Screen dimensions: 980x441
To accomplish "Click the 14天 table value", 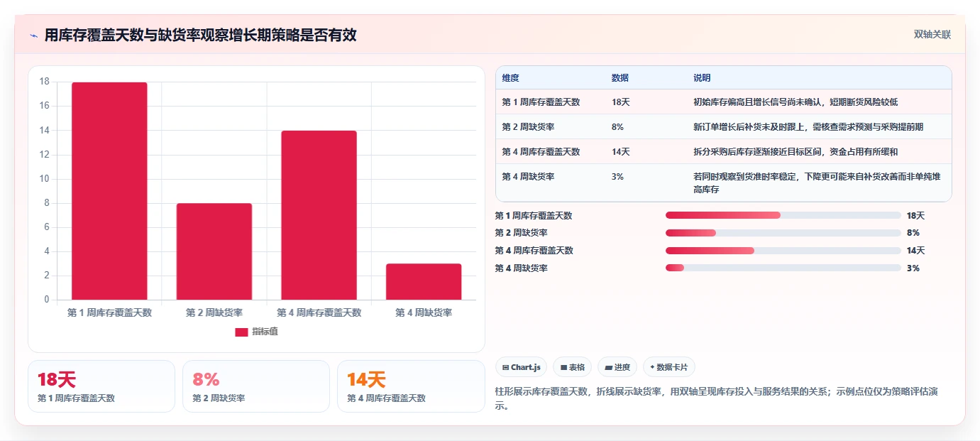I will pyautogui.click(x=620, y=152).
